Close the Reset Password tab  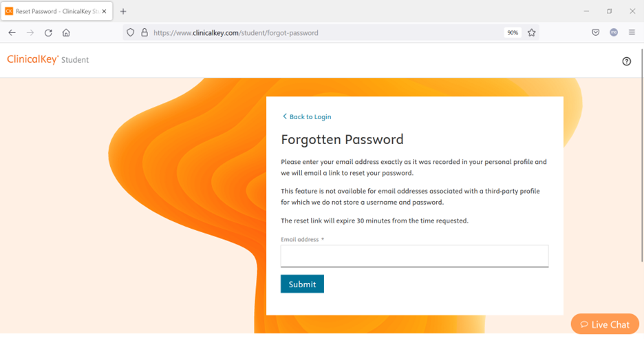coord(105,11)
